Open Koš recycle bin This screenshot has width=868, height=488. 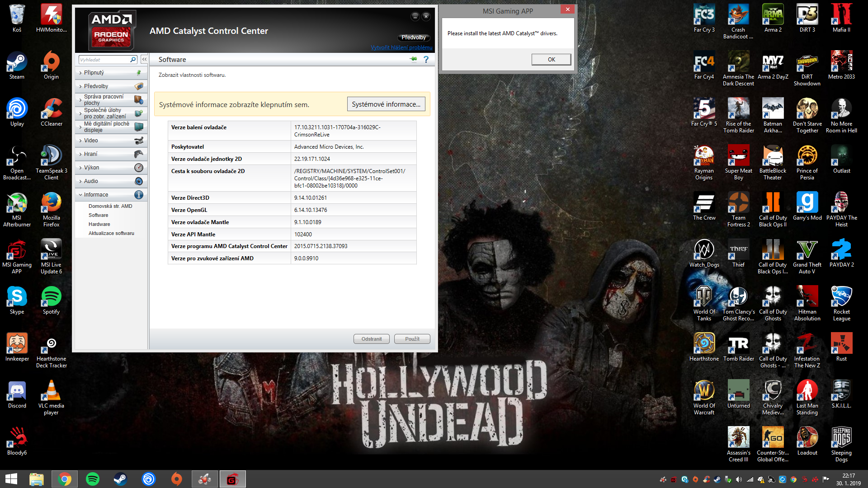click(x=17, y=19)
